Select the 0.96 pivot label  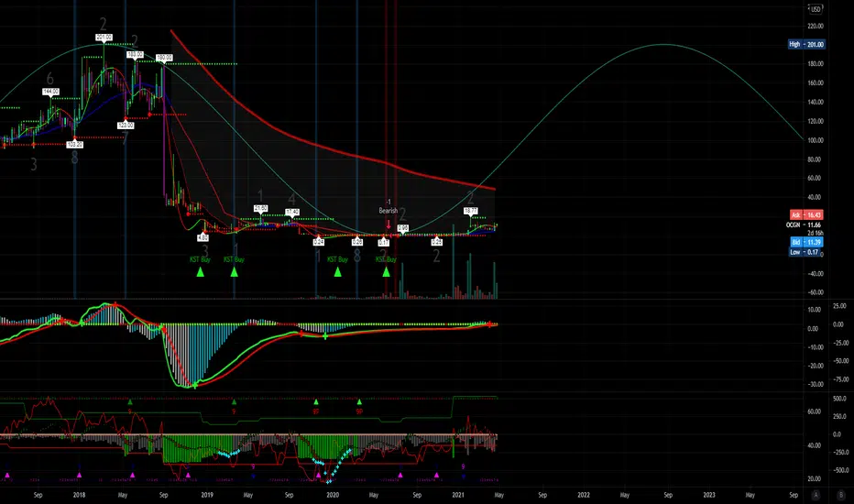[403, 228]
